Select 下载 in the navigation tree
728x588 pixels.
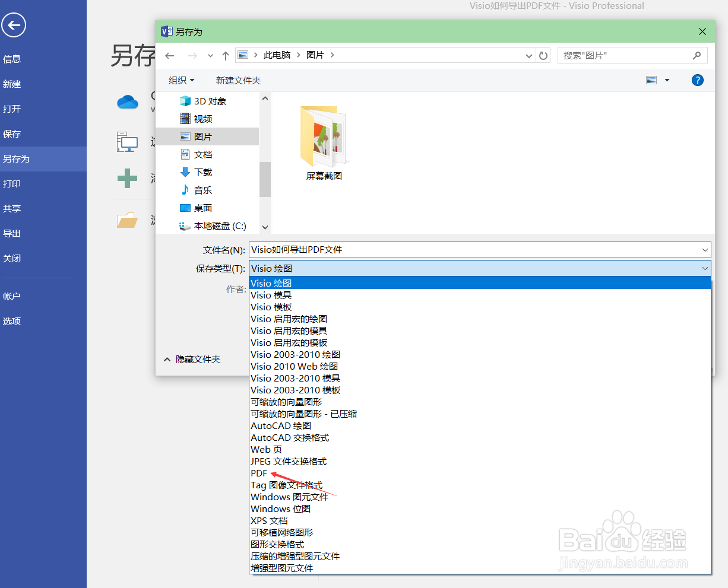(196, 173)
